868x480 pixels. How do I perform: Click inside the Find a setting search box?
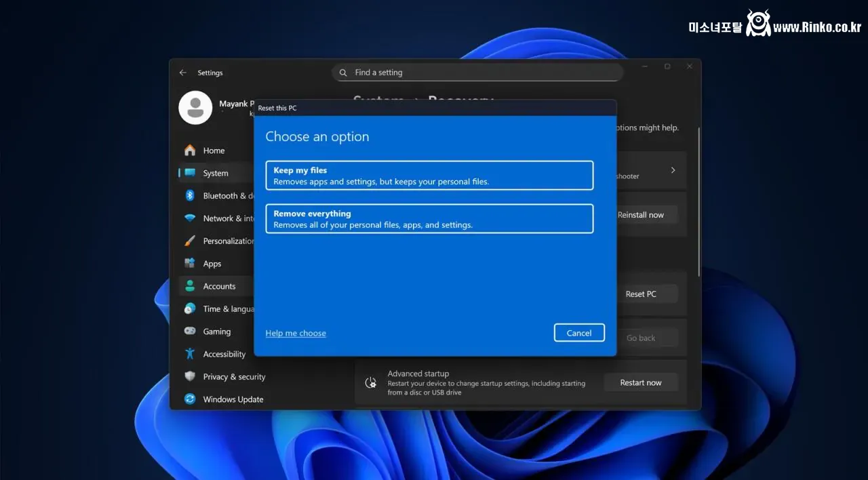(x=477, y=73)
